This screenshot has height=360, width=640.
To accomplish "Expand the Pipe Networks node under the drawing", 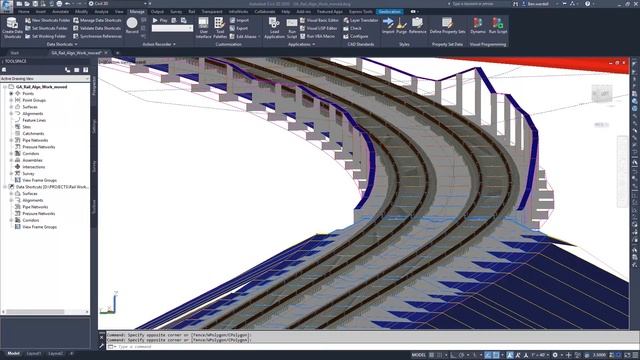I will pyautogui.click(x=11, y=140).
